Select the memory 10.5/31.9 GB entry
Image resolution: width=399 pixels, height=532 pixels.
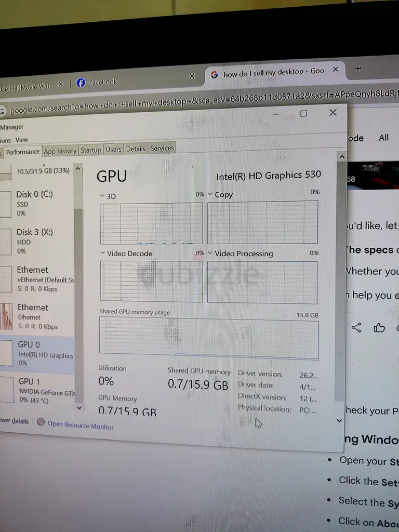[x=37, y=171]
